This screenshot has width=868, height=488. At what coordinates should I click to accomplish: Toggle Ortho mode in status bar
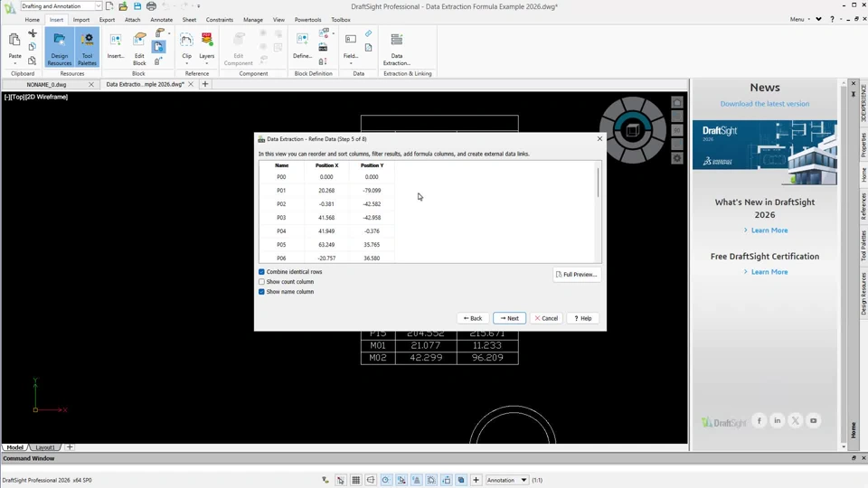(371, 480)
